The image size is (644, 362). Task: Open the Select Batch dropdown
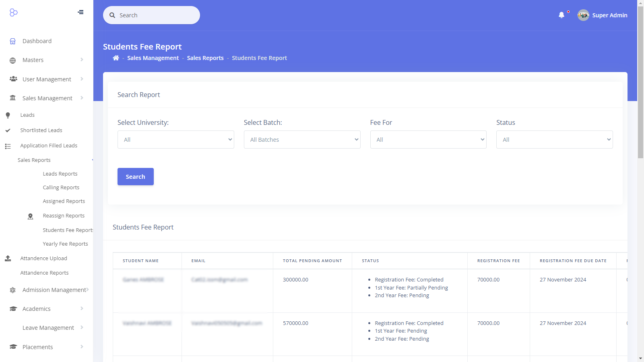[302, 140]
